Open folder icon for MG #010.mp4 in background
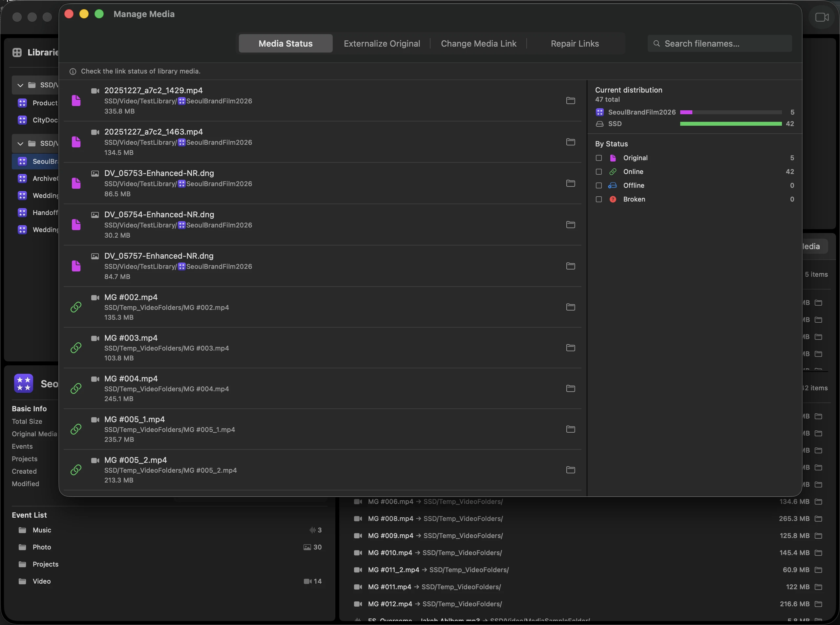Screen dimensions: 840x625 [x=818, y=553]
